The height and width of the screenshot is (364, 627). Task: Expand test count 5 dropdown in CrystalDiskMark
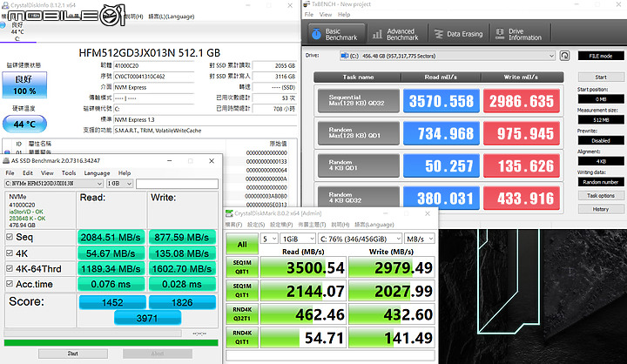[269, 239]
